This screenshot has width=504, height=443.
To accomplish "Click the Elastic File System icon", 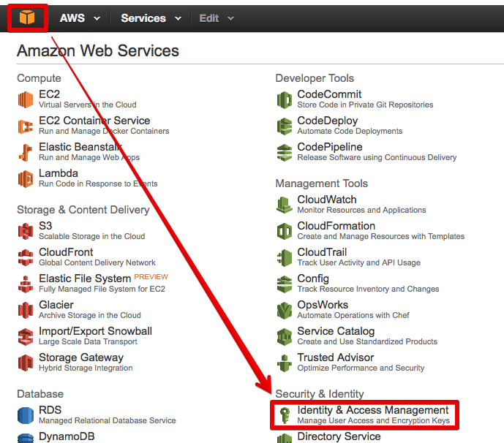I will 26,284.
